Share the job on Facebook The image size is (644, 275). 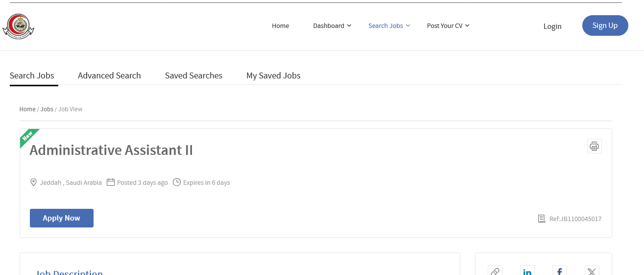click(559, 272)
